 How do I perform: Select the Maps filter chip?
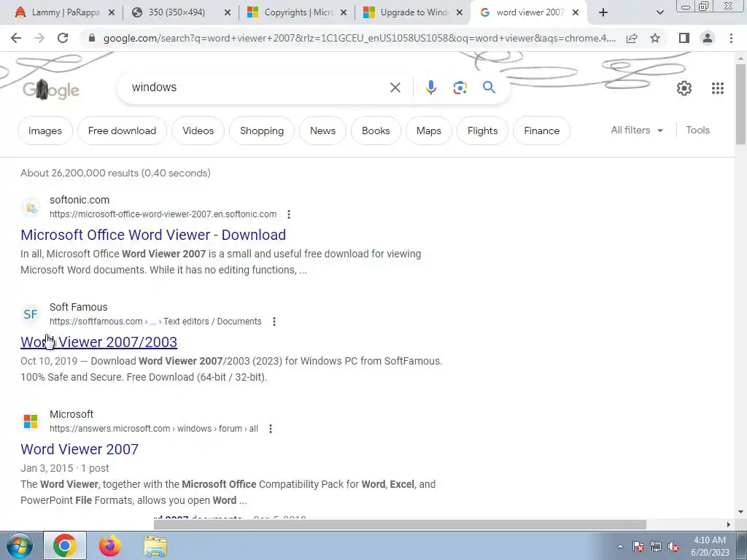pyautogui.click(x=428, y=131)
